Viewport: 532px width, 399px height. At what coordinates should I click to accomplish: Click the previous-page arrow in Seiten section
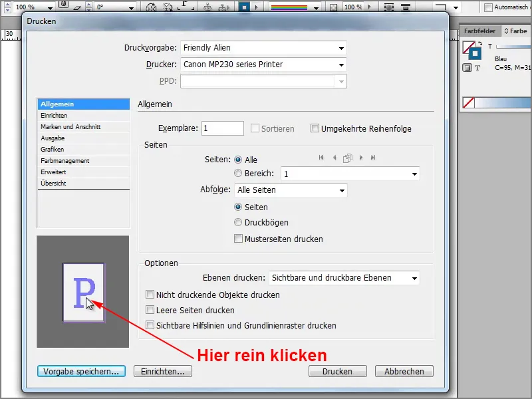(x=334, y=158)
